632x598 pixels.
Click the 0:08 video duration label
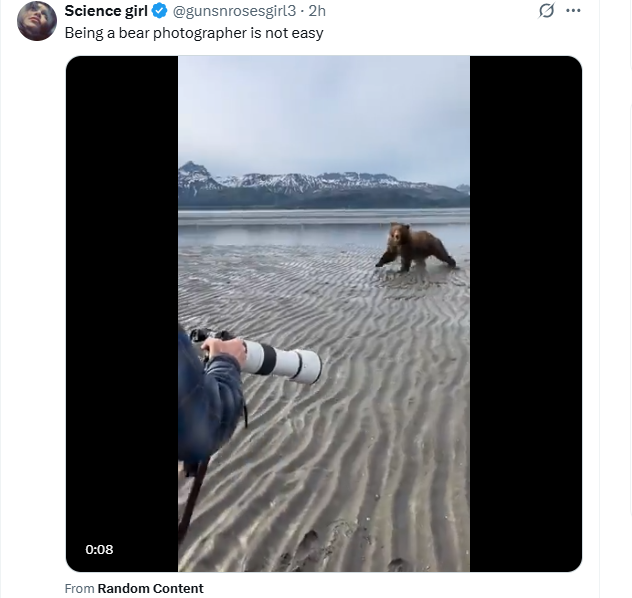[x=99, y=549]
